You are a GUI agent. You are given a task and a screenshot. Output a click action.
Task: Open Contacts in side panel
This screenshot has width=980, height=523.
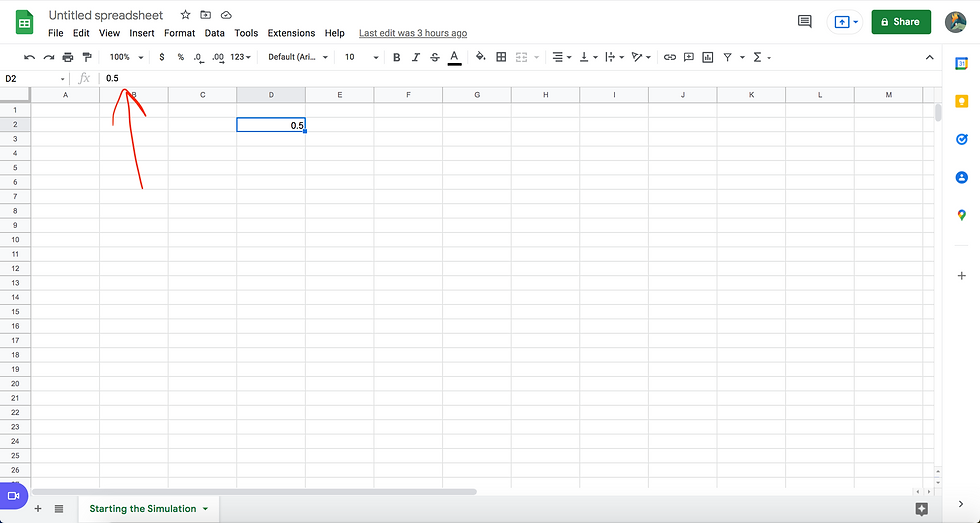point(961,177)
